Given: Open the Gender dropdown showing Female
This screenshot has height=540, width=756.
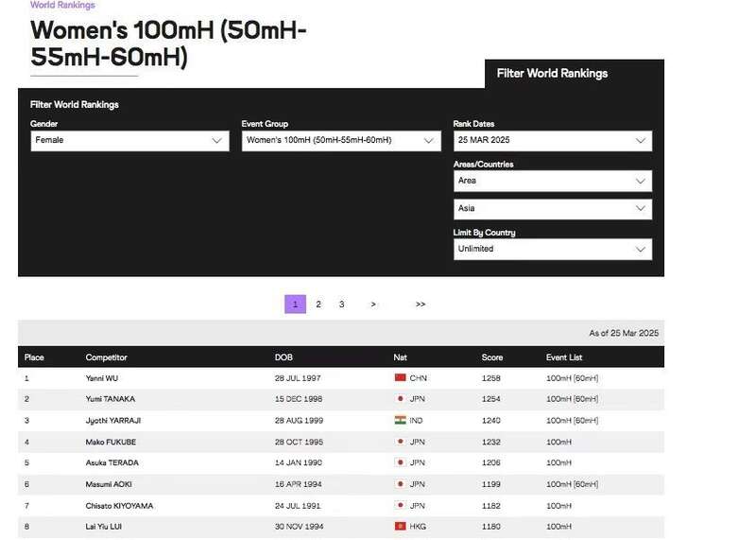Looking at the screenshot, I should [129, 141].
